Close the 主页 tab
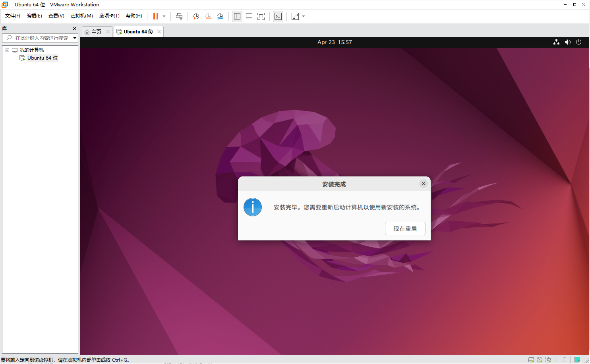Screen dimensions: 590x364 pyautogui.click(x=108, y=32)
